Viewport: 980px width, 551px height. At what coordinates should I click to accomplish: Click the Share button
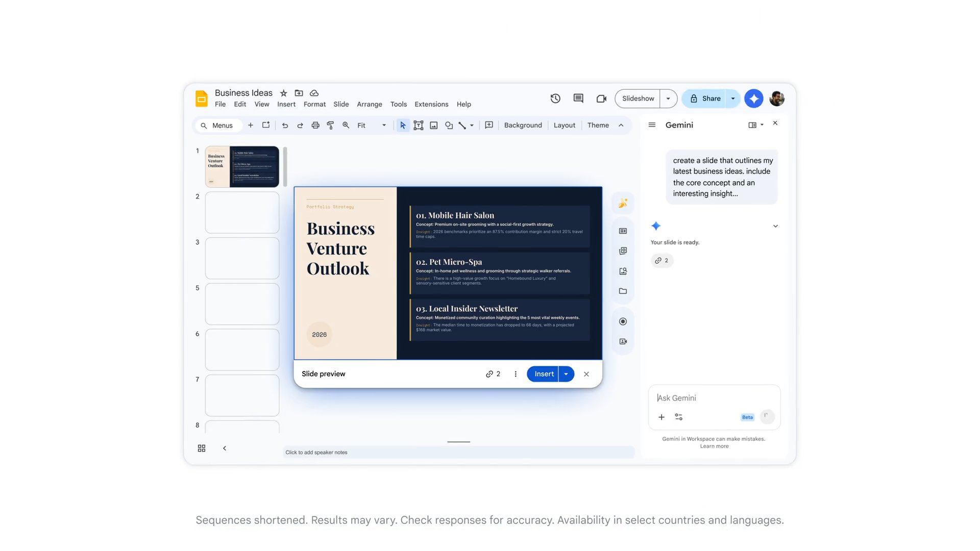click(705, 98)
